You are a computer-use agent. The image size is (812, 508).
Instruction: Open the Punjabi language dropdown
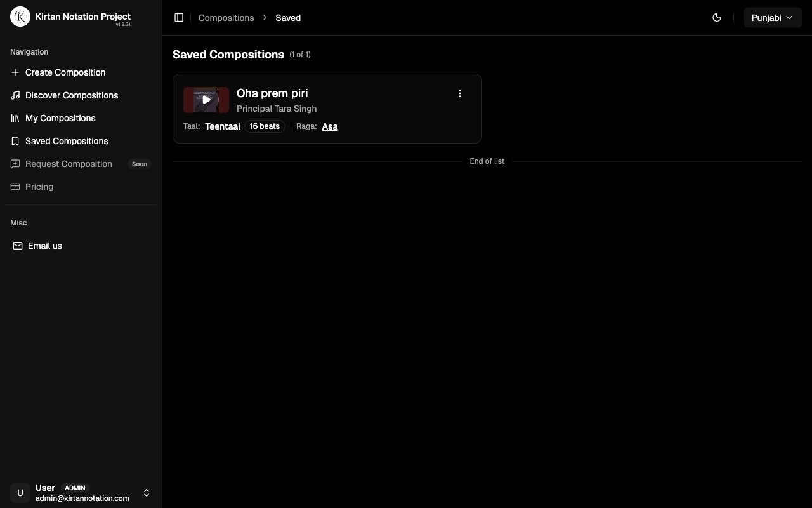click(772, 18)
